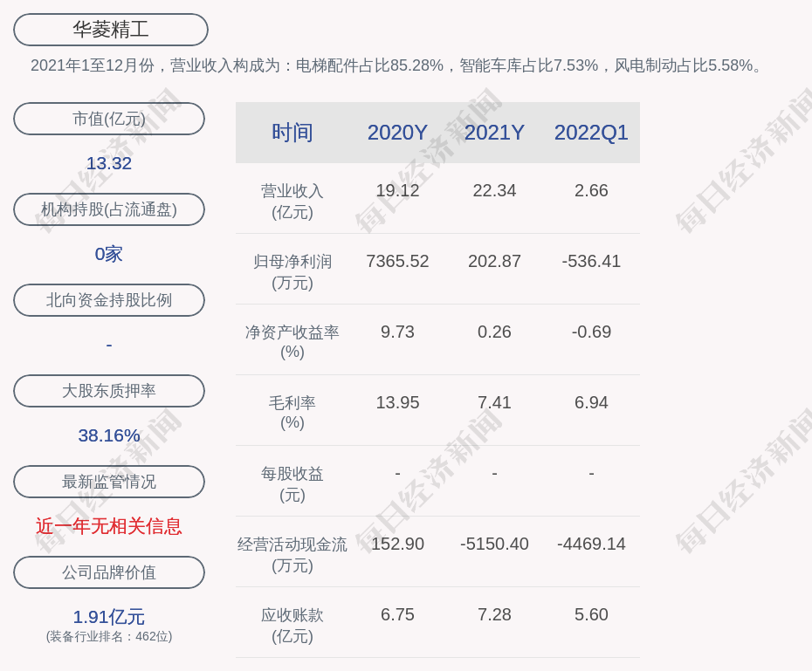The height and width of the screenshot is (671, 812).
Task: Click the 应收账款(亿元) row label
Action: [x=292, y=626]
